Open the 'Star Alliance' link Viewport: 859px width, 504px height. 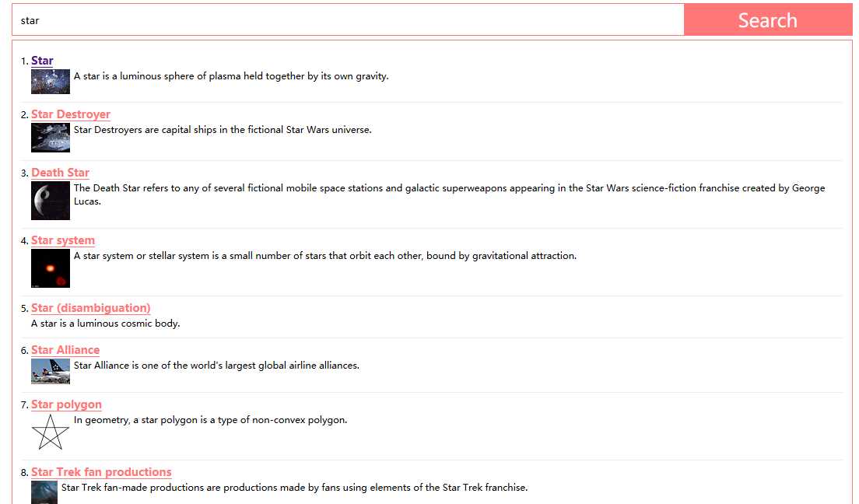[65, 350]
